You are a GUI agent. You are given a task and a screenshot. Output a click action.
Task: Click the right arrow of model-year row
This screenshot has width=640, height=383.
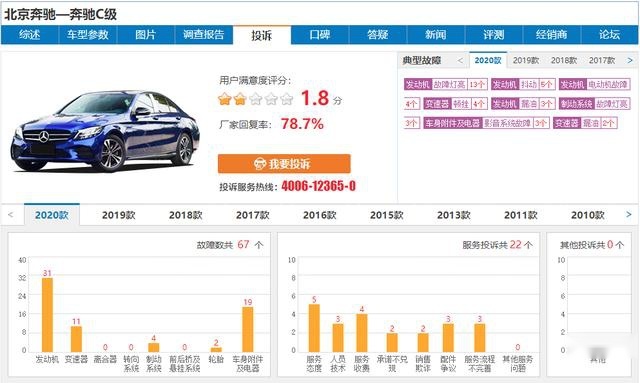(629, 214)
